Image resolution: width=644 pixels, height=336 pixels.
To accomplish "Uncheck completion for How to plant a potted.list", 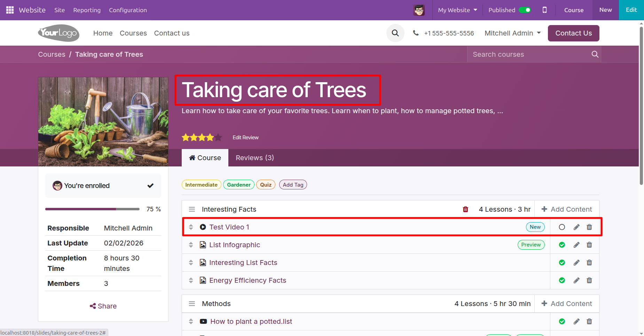I will tap(562, 321).
